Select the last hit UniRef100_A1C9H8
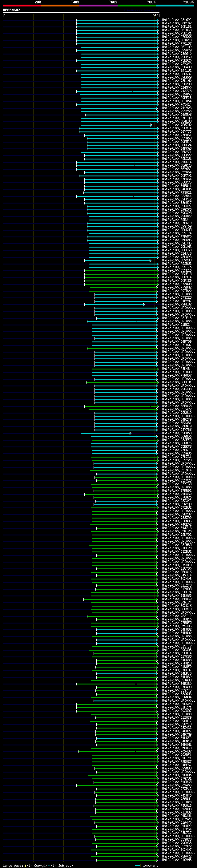197x868 pixels. 176,860
